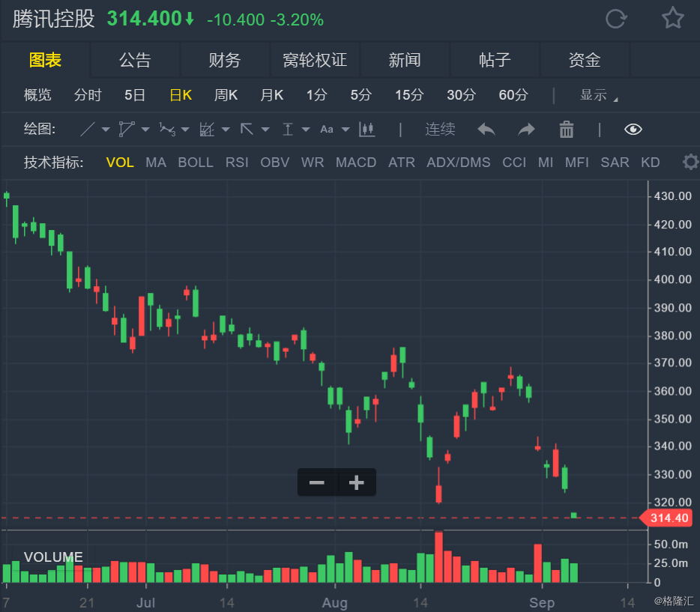Zoom in the chart with the plus button

coord(356,482)
